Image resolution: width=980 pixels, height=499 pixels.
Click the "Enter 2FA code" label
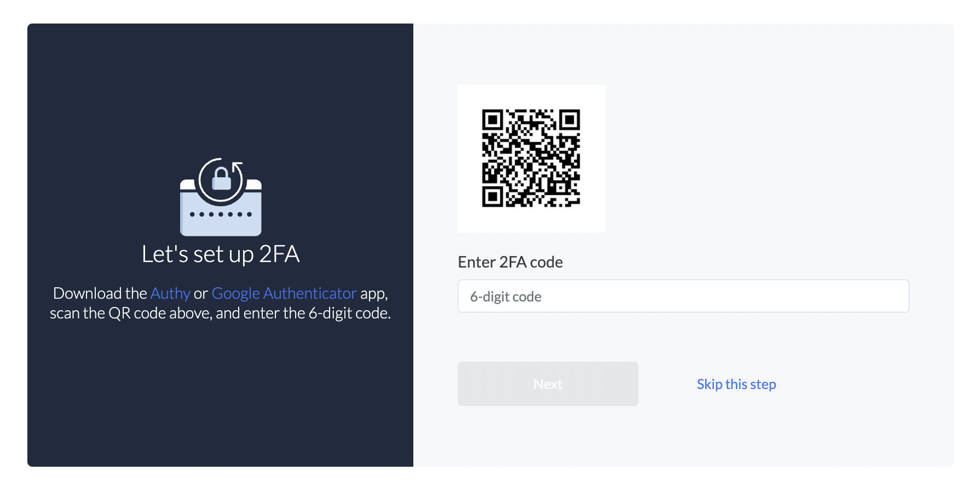pos(510,262)
